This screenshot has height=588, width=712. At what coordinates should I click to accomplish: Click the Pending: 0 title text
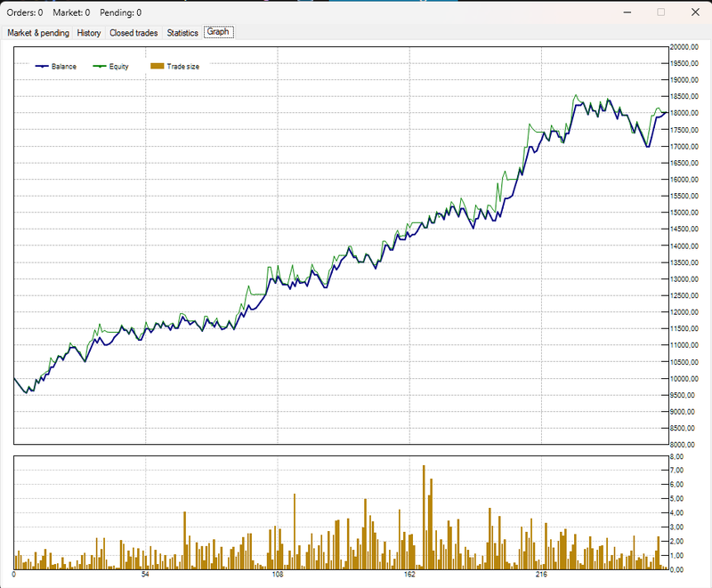120,12
